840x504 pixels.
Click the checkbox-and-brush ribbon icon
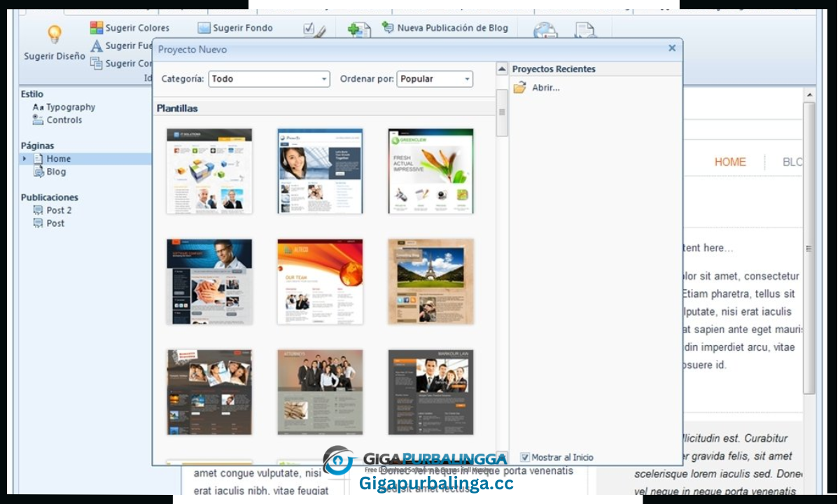(x=315, y=29)
